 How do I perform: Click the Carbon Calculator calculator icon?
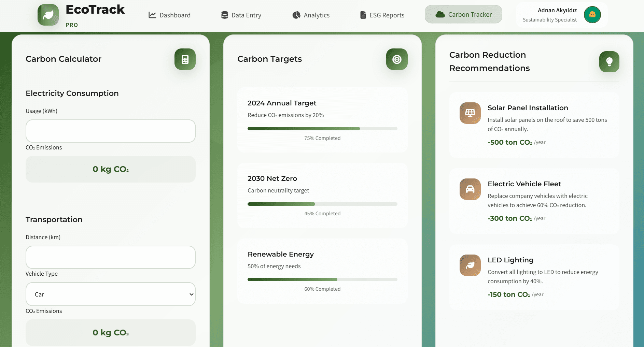point(185,59)
